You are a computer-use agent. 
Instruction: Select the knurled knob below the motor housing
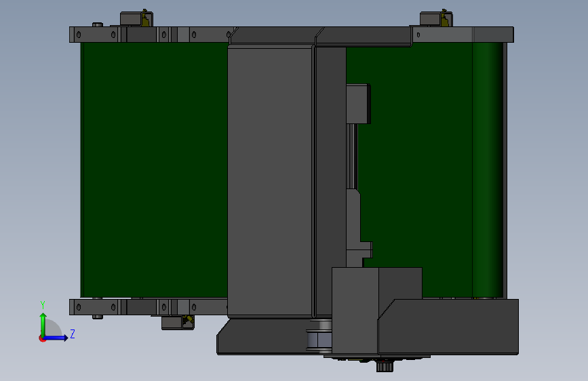(385, 366)
